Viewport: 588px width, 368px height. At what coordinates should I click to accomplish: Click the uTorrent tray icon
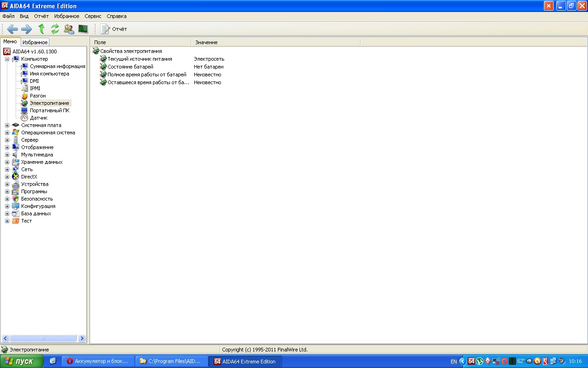tap(480, 361)
